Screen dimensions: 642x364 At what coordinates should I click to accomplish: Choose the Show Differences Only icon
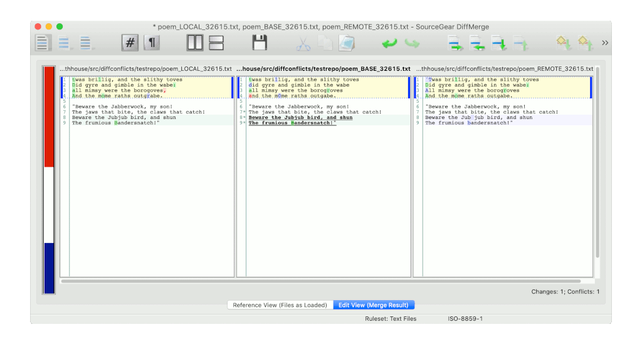65,43
